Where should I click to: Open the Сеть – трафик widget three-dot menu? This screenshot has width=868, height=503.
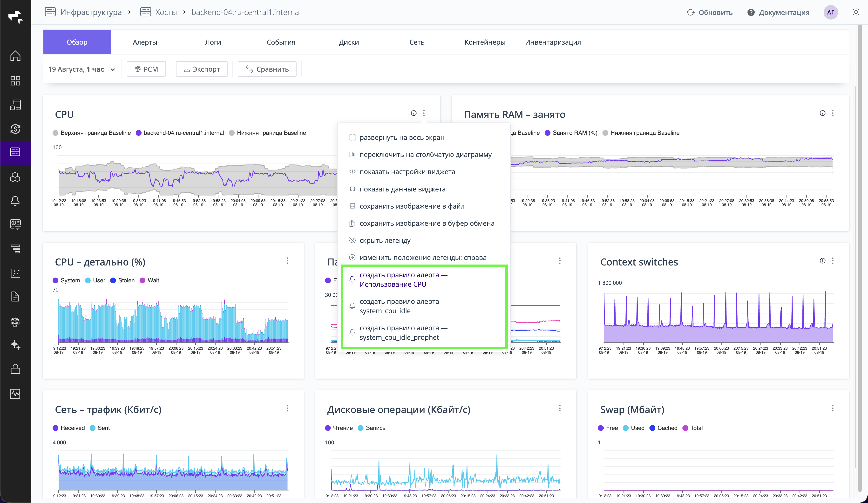click(x=287, y=408)
